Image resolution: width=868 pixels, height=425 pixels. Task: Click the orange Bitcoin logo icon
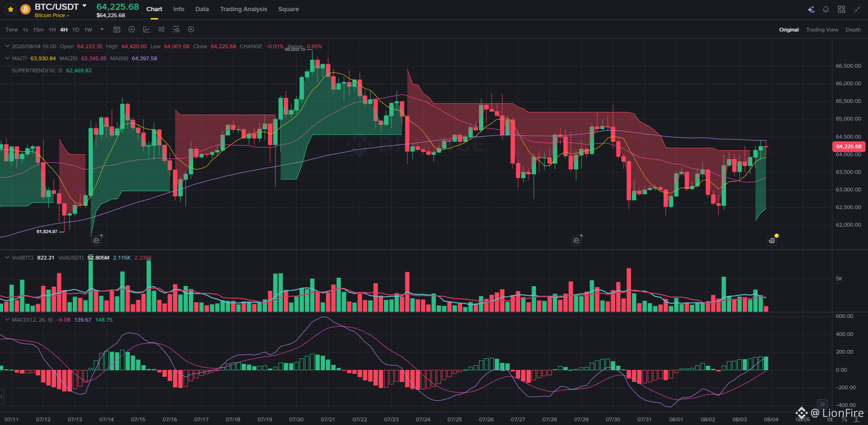[x=26, y=9]
